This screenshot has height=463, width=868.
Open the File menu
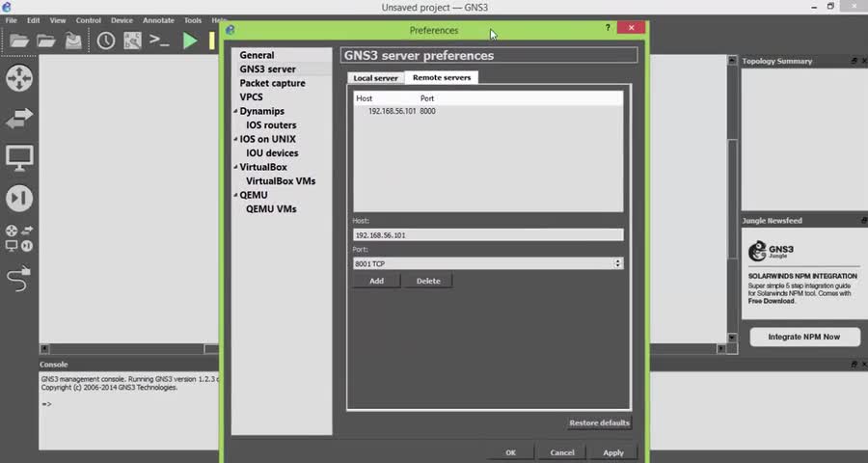pyautogui.click(x=11, y=20)
